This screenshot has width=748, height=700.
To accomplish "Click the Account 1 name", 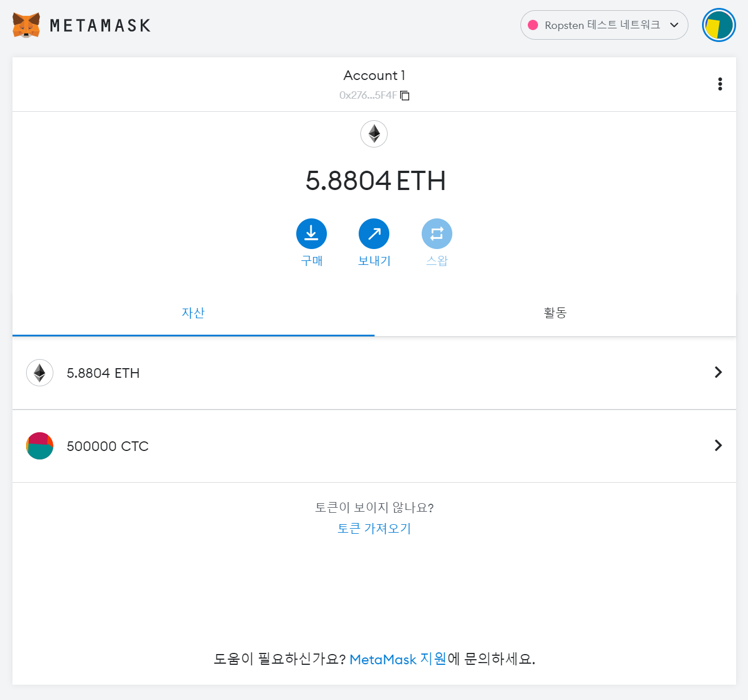I will tap(374, 75).
